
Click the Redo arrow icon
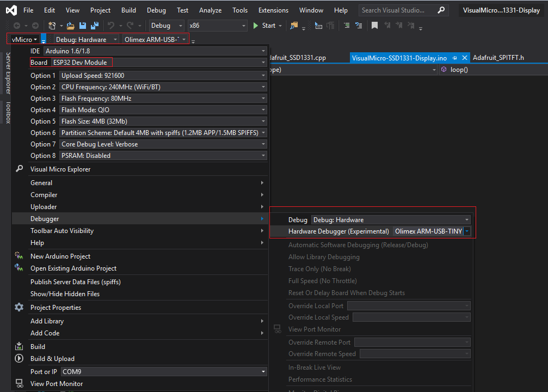130,26
